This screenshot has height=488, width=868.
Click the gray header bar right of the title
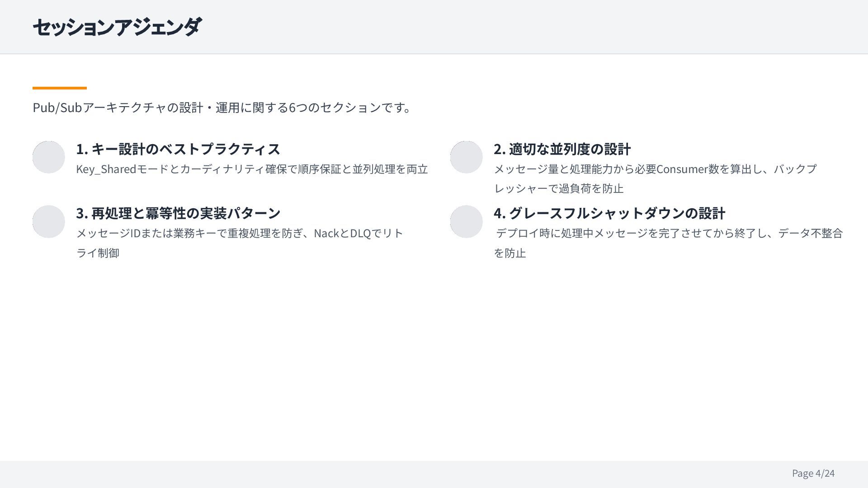click(542, 27)
